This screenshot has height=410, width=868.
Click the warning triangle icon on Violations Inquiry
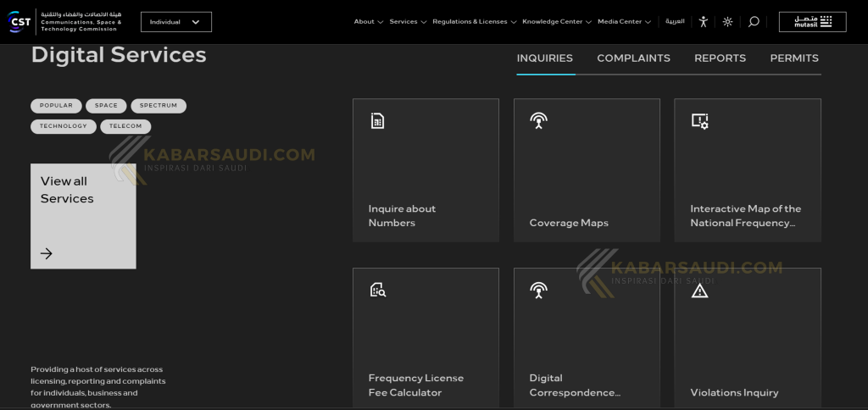[699, 291]
